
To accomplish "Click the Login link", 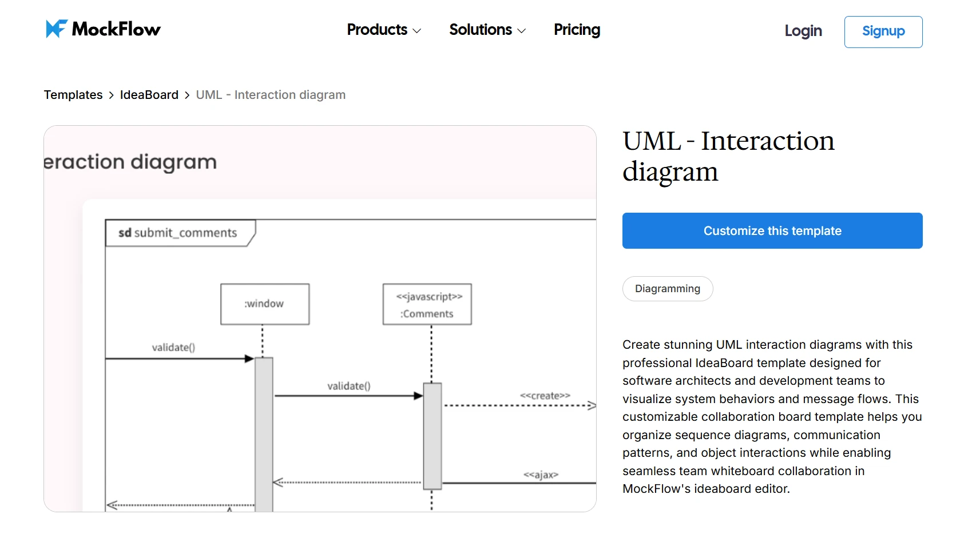I will coord(803,31).
